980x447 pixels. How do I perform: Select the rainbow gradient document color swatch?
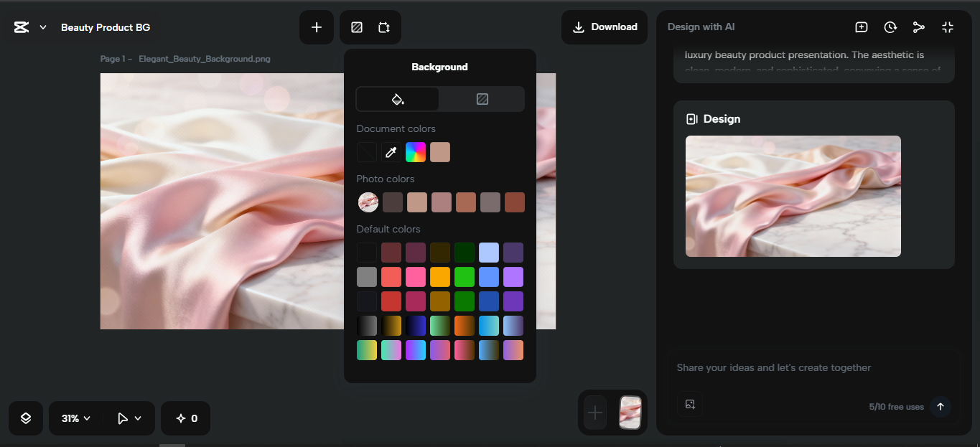[x=416, y=151]
